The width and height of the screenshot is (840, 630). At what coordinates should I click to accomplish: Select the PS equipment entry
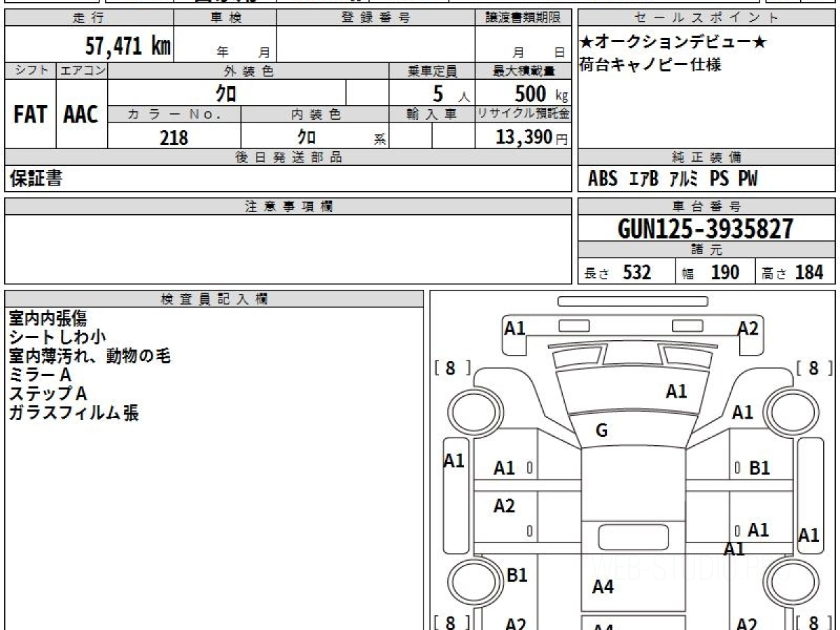(x=720, y=178)
